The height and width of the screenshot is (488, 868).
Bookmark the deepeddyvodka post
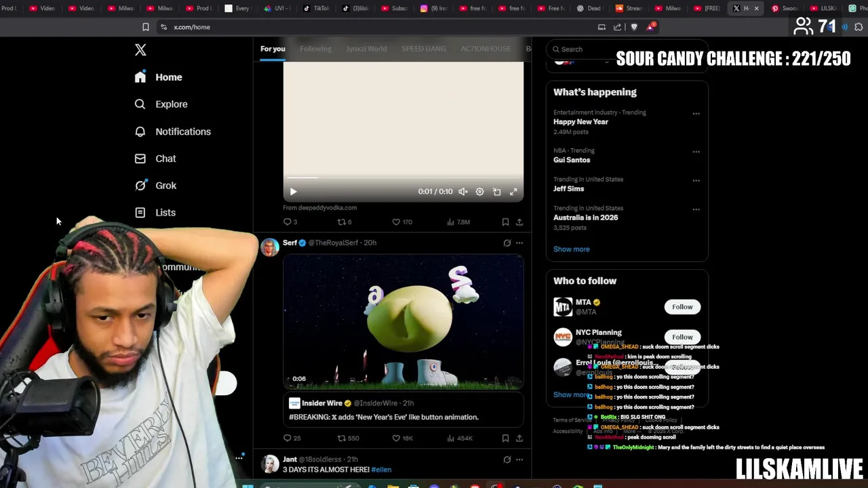click(x=505, y=222)
